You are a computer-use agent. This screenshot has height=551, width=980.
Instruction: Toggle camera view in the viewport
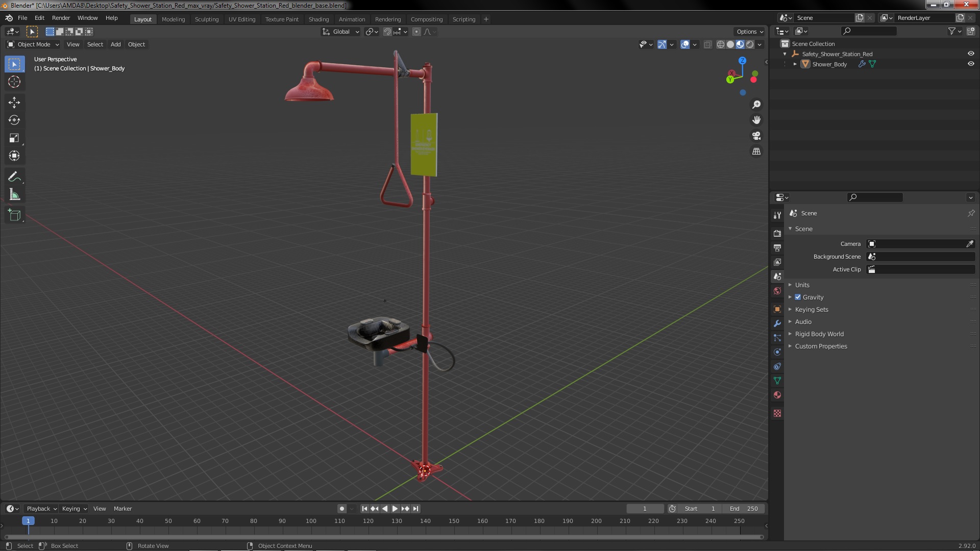756,136
